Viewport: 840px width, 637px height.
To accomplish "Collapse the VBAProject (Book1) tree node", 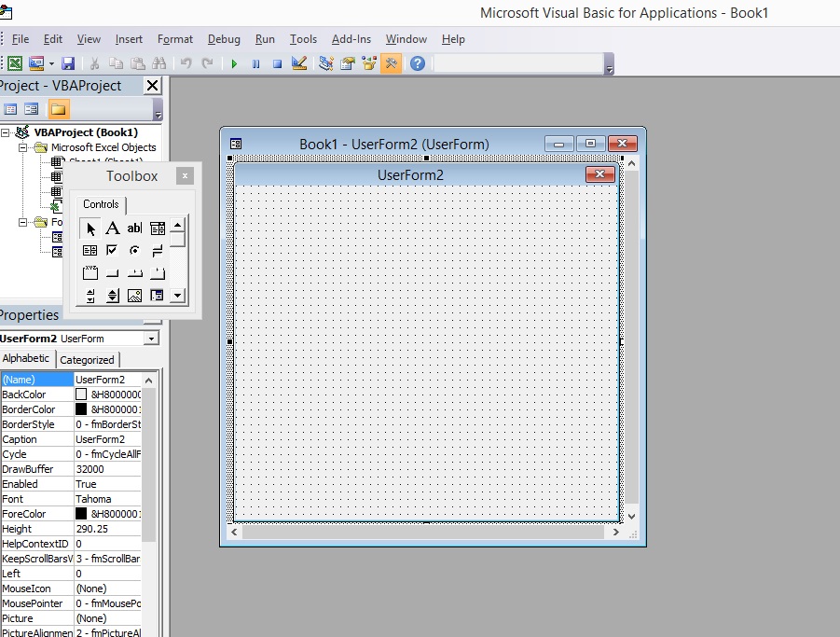I will click(6, 132).
